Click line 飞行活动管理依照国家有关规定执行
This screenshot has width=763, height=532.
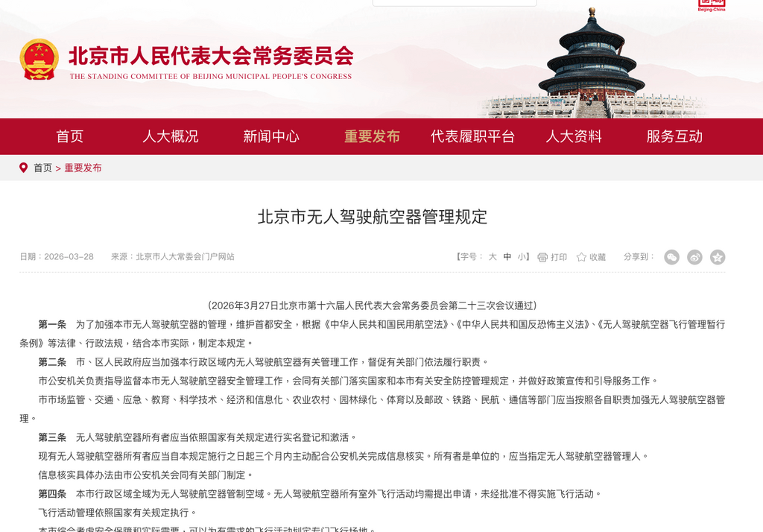[x=118, y=513]
